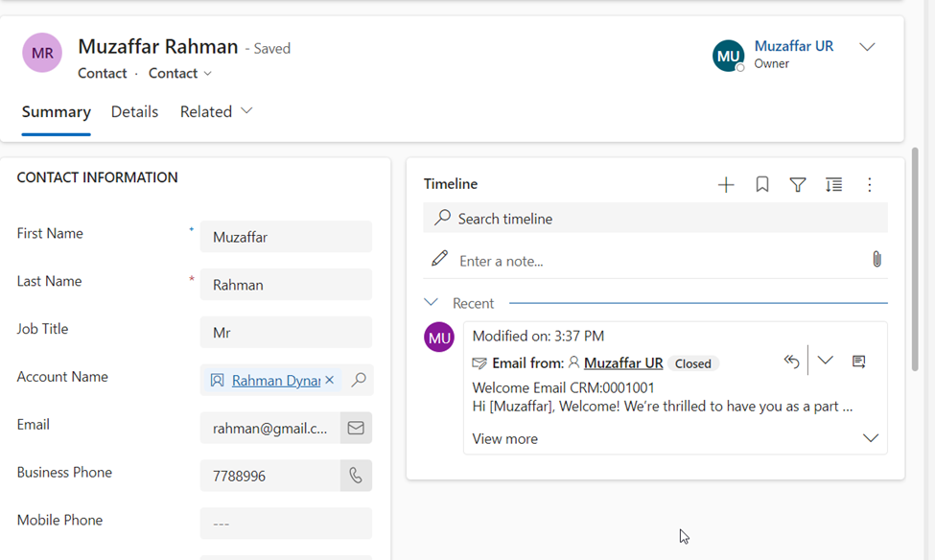
Task: Click the timeline sort order icon
Action: (833, 185)
